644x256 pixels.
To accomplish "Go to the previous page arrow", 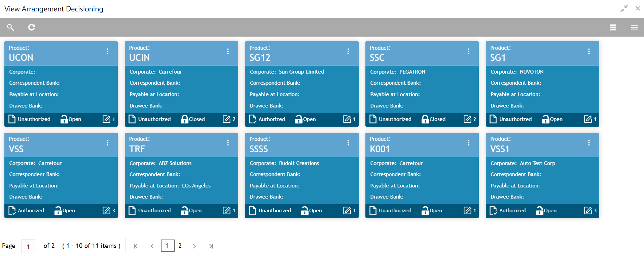I will [x=152, y=246].
